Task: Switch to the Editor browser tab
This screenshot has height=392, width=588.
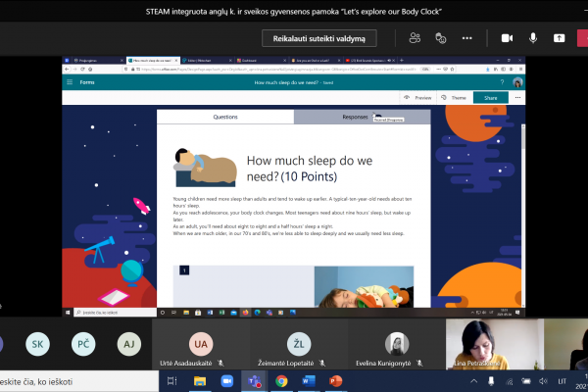Action: [x=207, y=60]
